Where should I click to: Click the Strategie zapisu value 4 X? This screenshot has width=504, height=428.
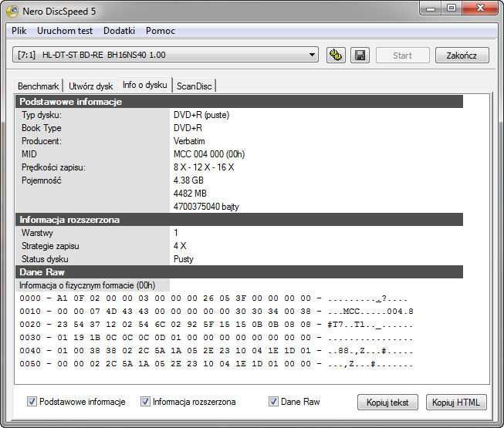coord(180,246)
